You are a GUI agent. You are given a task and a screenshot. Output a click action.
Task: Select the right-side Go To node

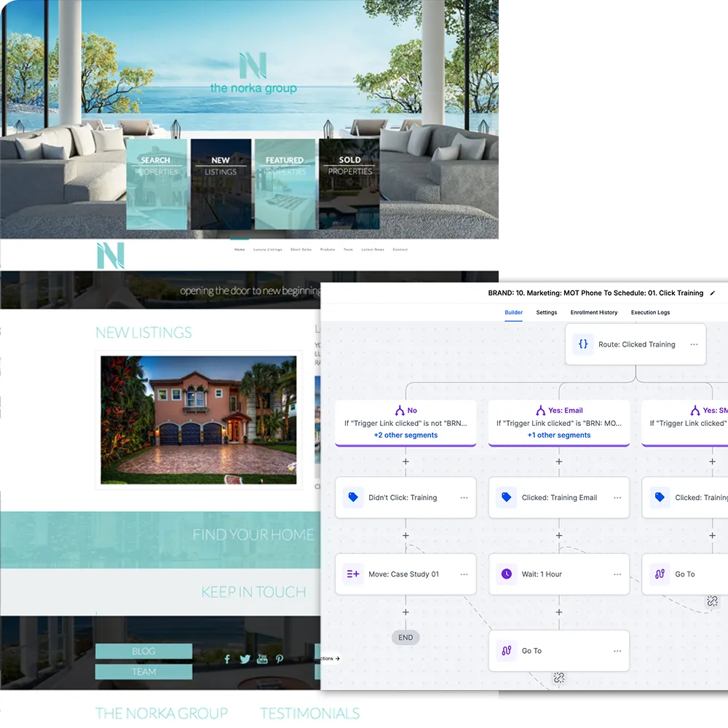(685, 574)
